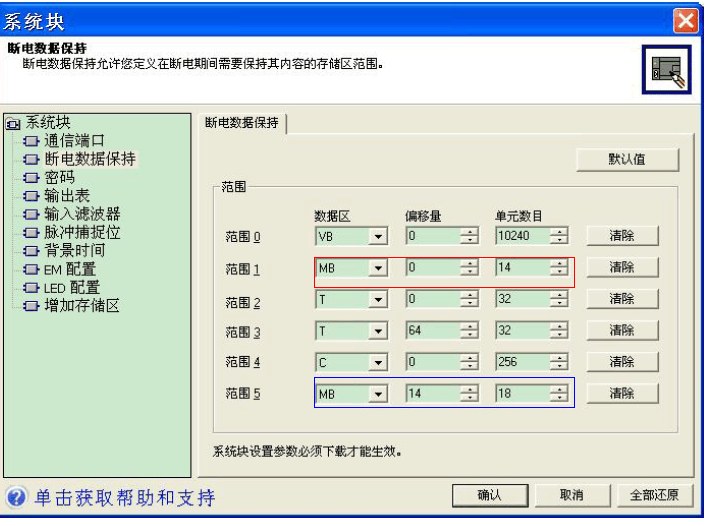This screenshot has width=714, height=526.
Task: Close the 系统块 dialog window
Action: click(685, 21)
